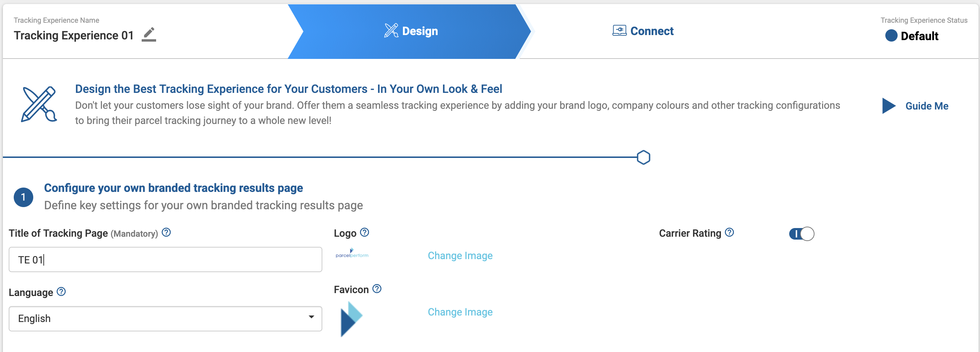Viewport: 980px width, 352px height.
Task: Click Change Image link for Favicon
Action: (460, 312)
